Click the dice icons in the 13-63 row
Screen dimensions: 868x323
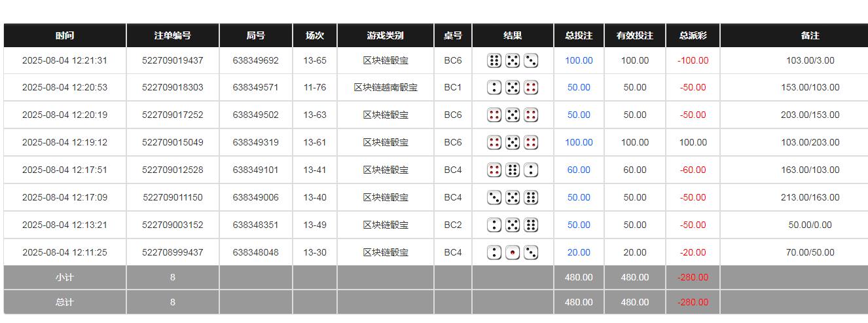tap(513, 115)
